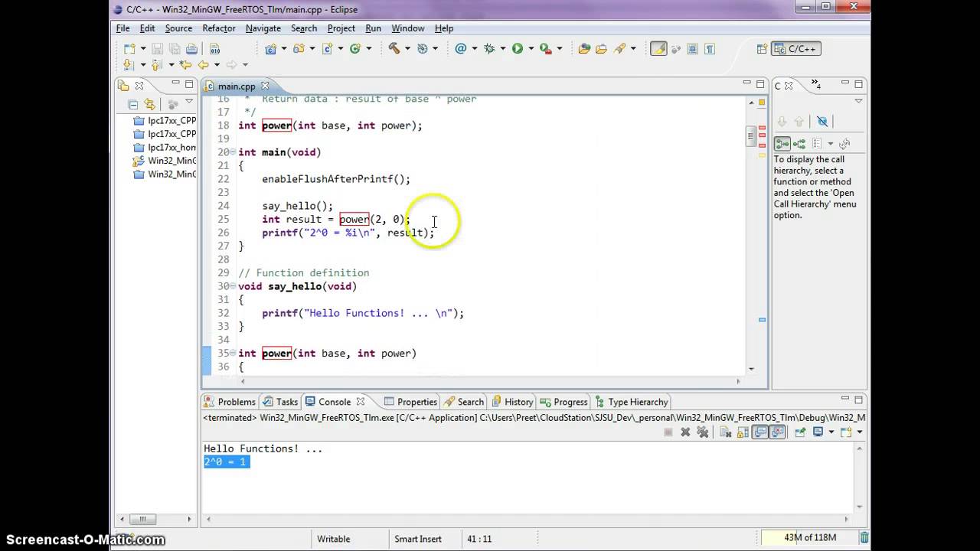Collapse power function at line 35
980x551 pixels.
233,353
